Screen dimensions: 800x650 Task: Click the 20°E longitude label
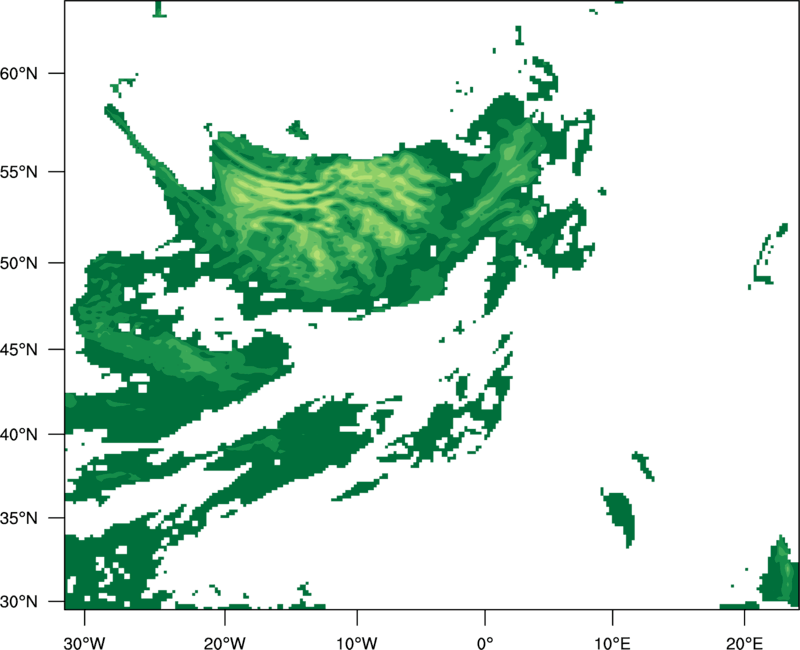click(744, 643)
